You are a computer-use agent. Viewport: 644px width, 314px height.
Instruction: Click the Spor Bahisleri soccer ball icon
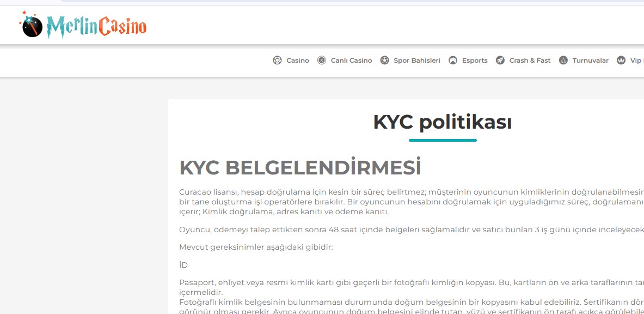[x=385, y=61]
